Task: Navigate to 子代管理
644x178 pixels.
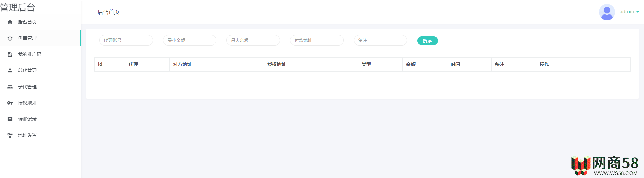Action: coord(40,87)
